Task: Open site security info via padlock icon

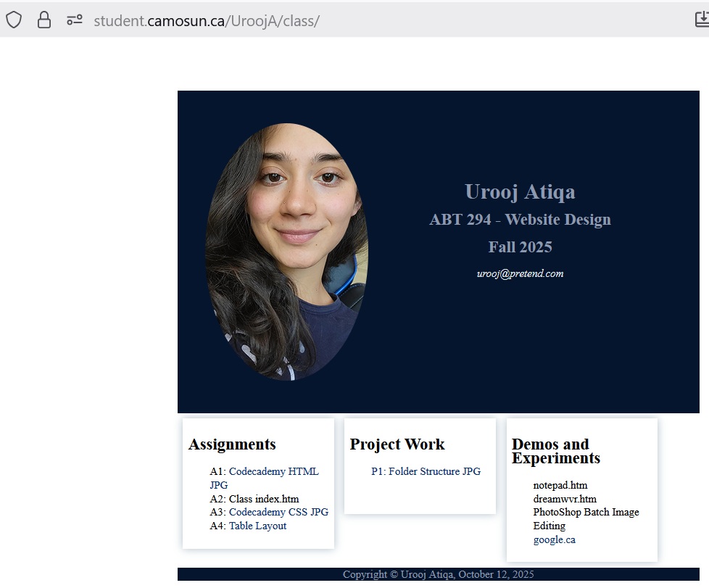Action: 44,20
